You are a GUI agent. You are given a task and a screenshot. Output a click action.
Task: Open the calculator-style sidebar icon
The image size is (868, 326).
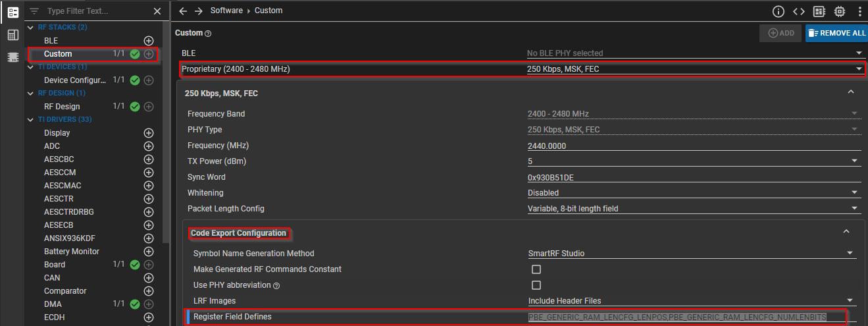(x=13, y=34)
